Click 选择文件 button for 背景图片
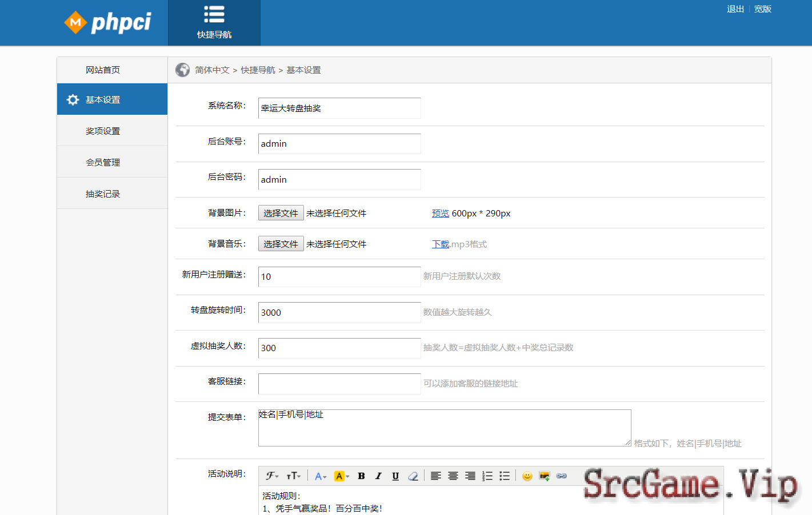Image resolution: width=812 pixels, height=515 pixels. pyautogui.click(x=281, y=213)
